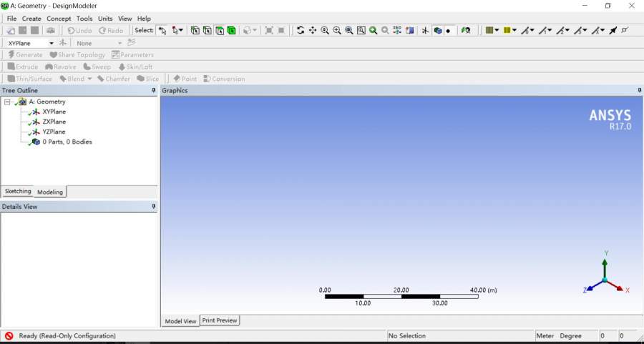Viewport: 644px width, 344px height.
Task: Click the Zoom tool with plain magnifier
Action: click(x=325, y=30)
